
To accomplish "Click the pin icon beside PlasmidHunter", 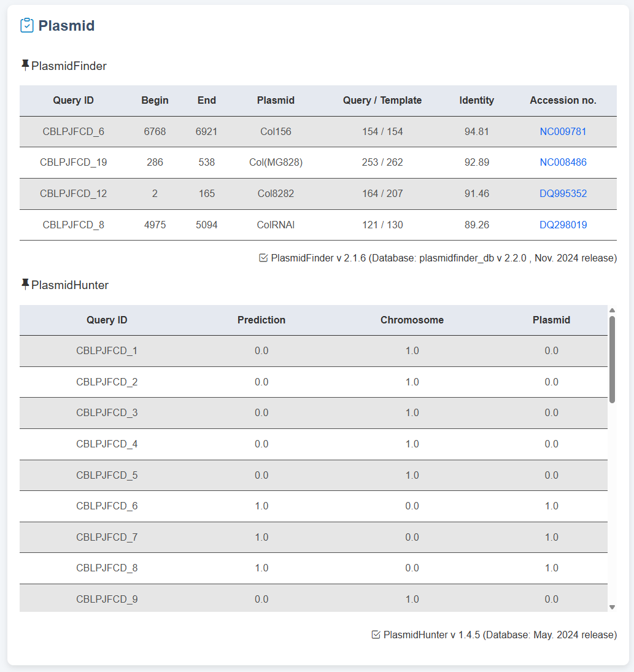I will [x=25, y=284].
